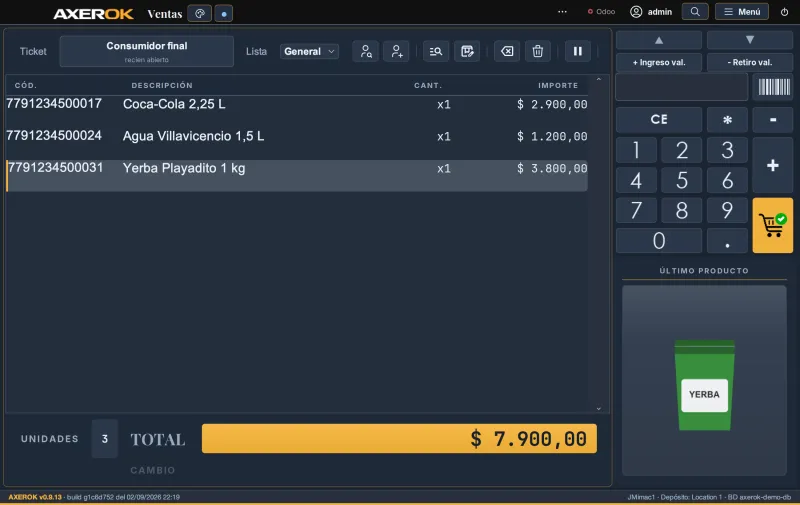Image resolution: width=800 pixels, height=505 pixels.
Task: Select the Coca-Cola 2,25 L ticket line
Action: (296, 111)
